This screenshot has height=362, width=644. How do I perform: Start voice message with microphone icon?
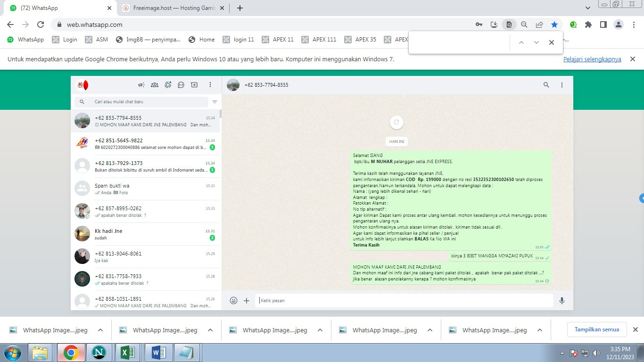[x=562, y=300]
